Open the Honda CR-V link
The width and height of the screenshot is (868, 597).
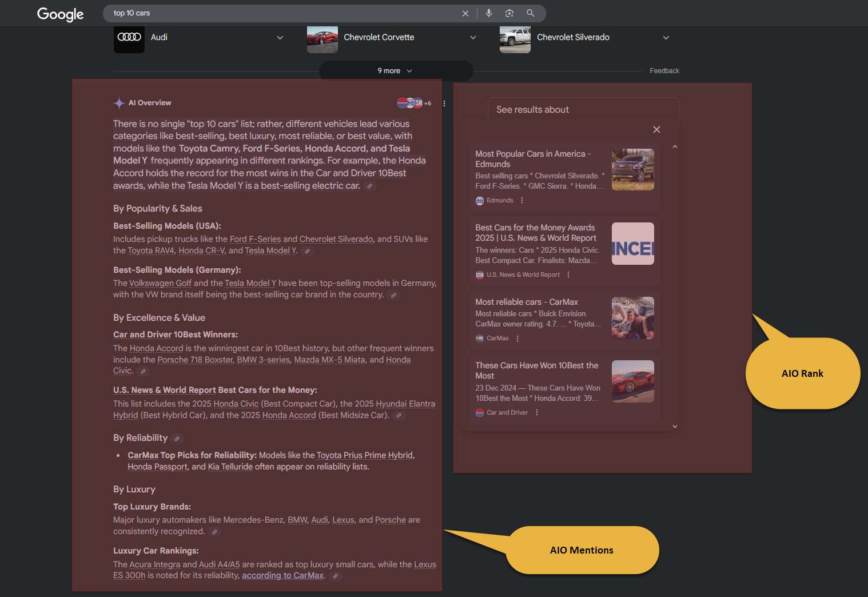click(x=201, y=250)
